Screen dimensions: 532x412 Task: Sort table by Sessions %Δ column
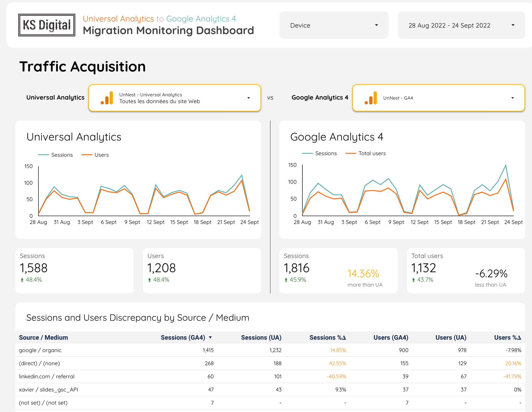(328, 337)
